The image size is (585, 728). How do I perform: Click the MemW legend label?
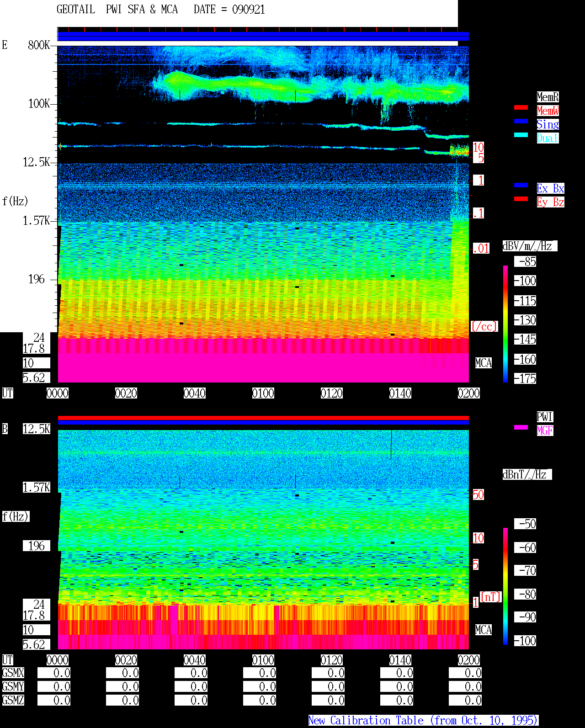click(548, 111)
